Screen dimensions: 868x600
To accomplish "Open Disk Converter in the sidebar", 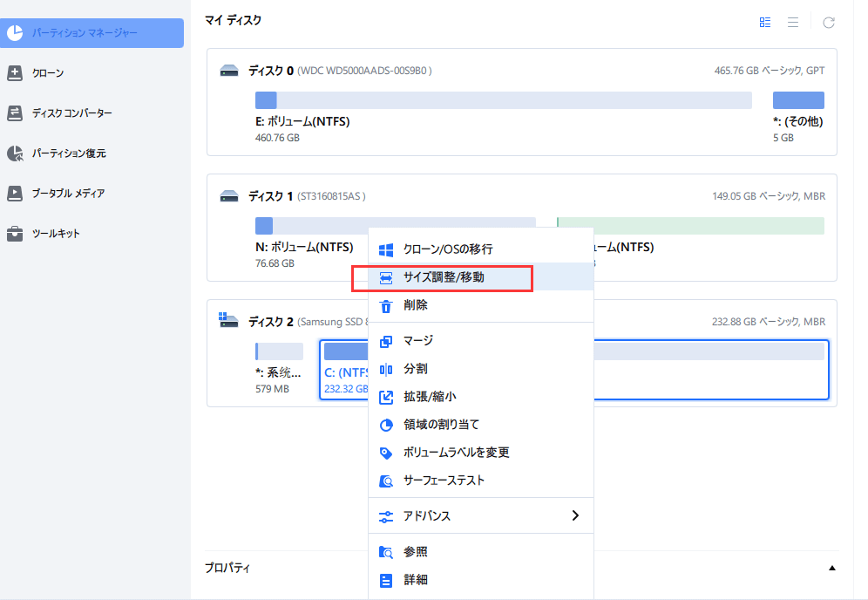I will (71, 113).
